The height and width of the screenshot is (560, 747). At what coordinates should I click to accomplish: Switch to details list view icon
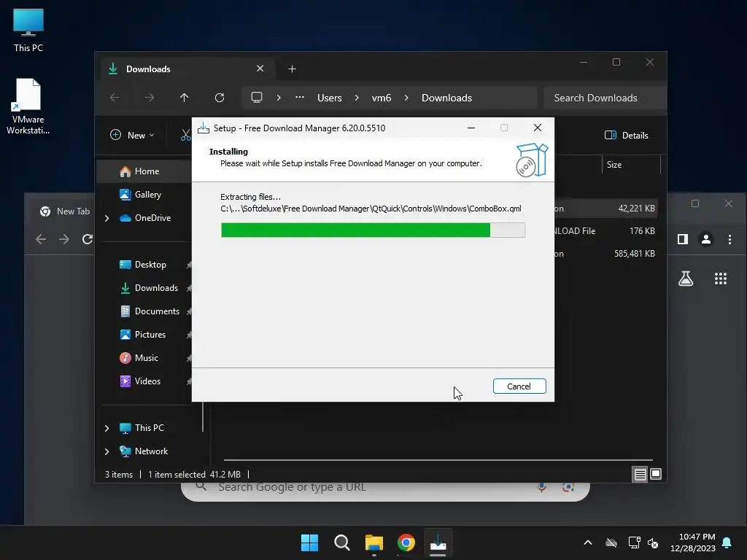640,474
